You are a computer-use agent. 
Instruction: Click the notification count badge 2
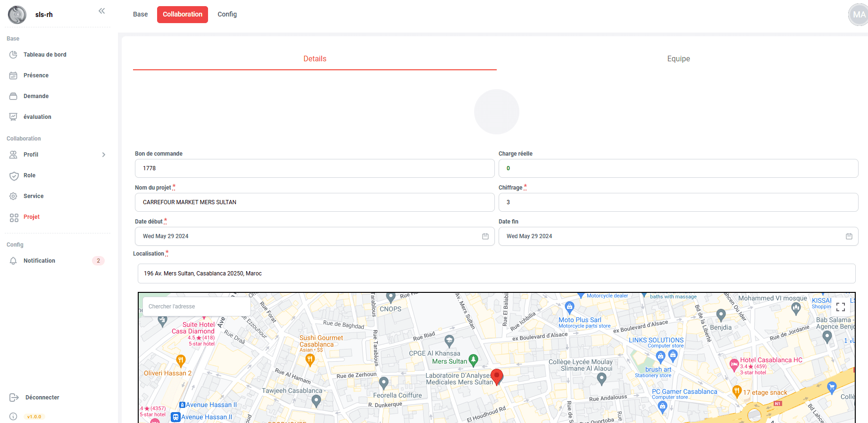(x=98, y=261)
